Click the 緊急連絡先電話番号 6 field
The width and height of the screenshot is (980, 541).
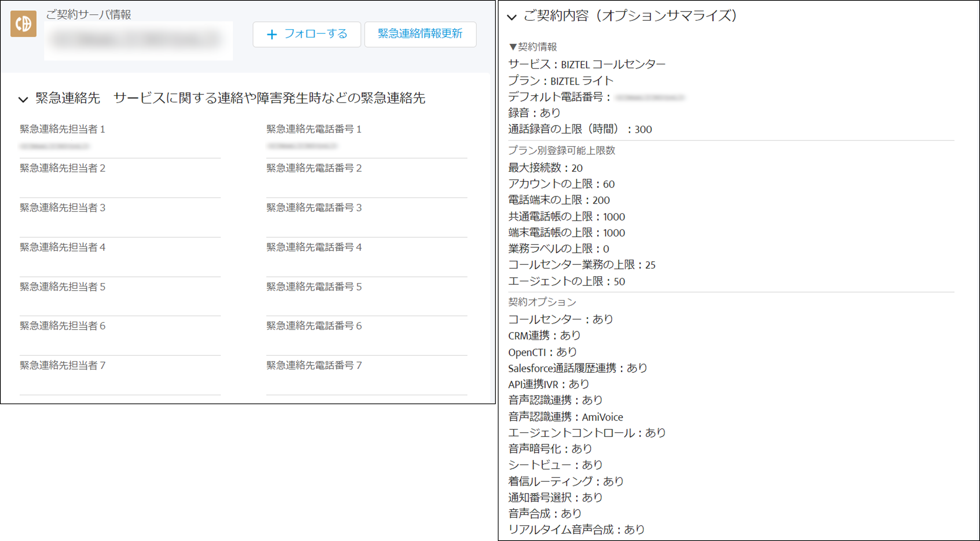coord(367,337)
